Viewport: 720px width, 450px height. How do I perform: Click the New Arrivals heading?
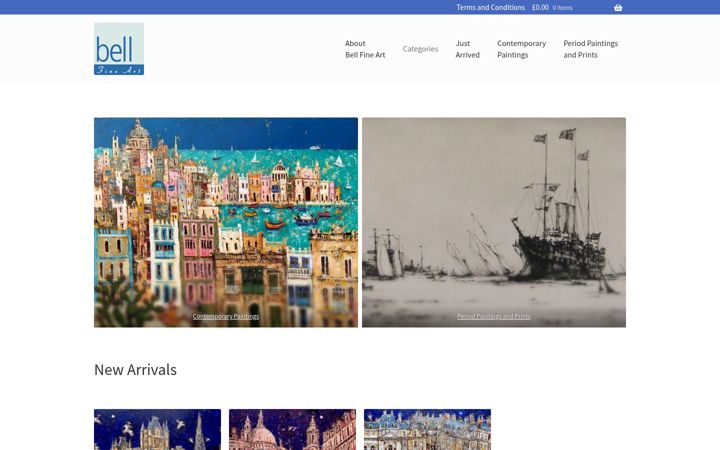pos(135,370)
